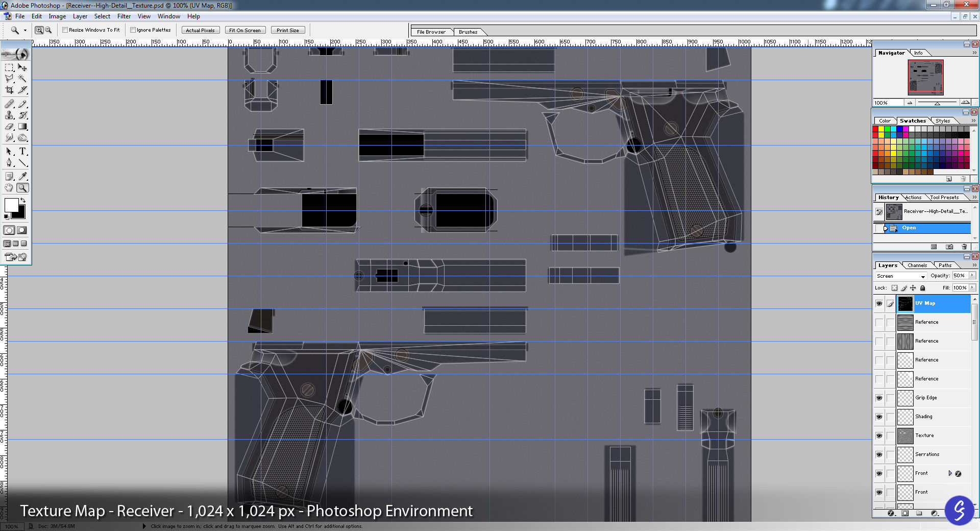
Task: Select the Gradient tool
Action: (22, 127)
